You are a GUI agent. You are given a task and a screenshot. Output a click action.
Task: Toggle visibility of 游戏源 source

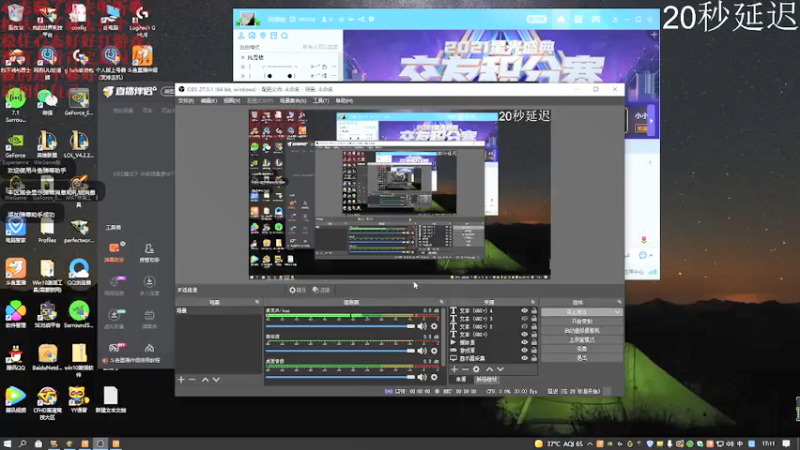[524, 351]
